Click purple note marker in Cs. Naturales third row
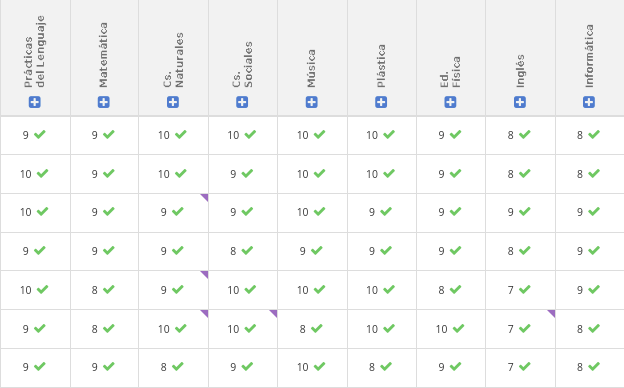The image size is (624, 388). pyautogui.click(x=205, y=197)
